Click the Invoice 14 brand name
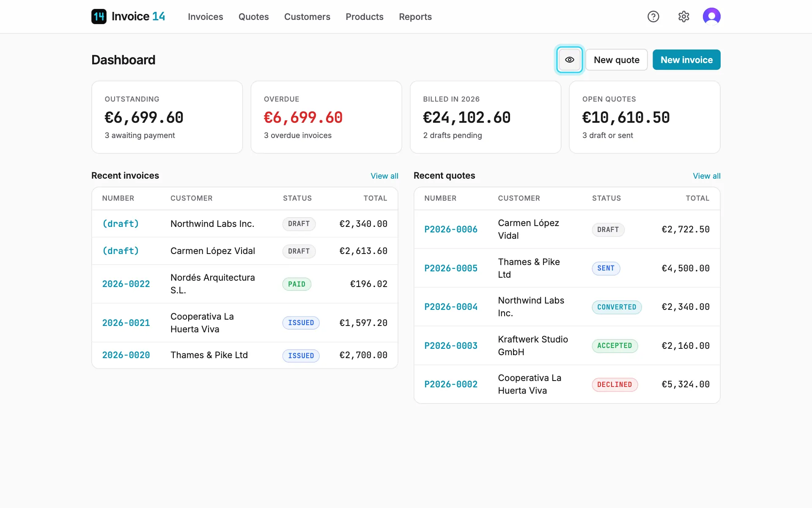This screenshot has height=508, width=812. 138,17
